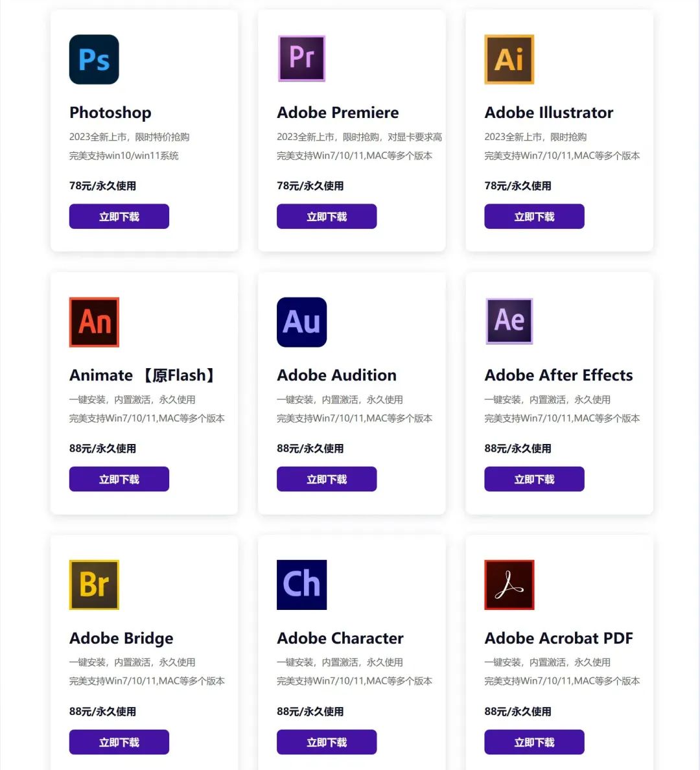700x770 pixels.
Task: Open the Adobe After Effects title
Action: 558,375
